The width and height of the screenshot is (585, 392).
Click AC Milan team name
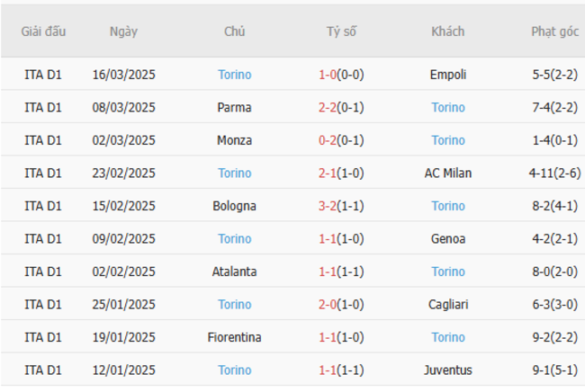point(447,173)
